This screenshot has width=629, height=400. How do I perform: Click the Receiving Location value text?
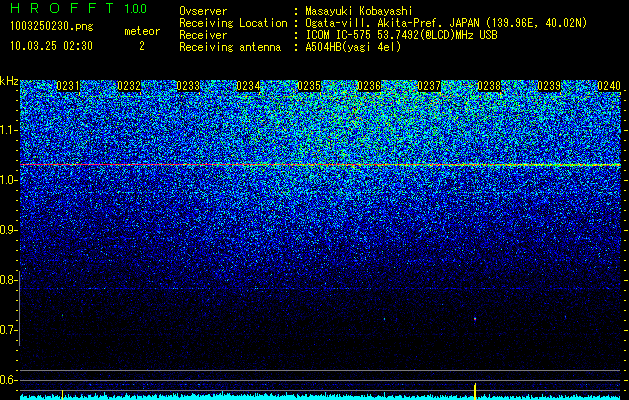point(446,23)
